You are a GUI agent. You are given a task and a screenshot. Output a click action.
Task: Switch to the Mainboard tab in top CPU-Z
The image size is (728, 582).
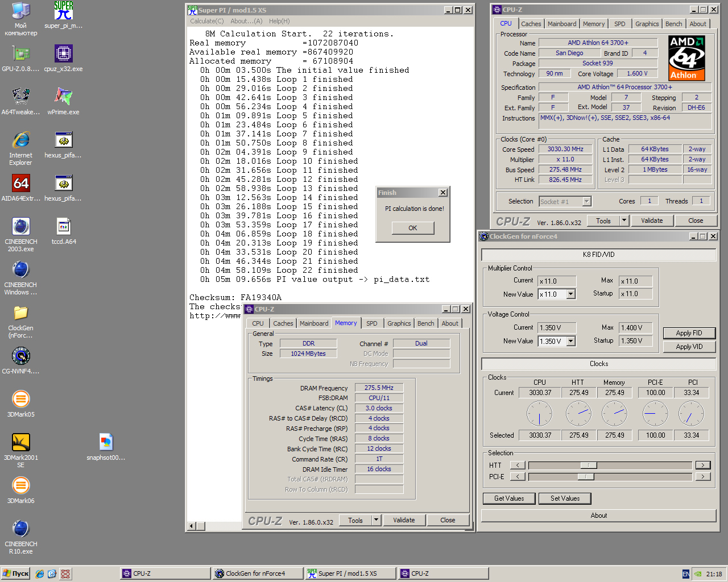[561, 24]
